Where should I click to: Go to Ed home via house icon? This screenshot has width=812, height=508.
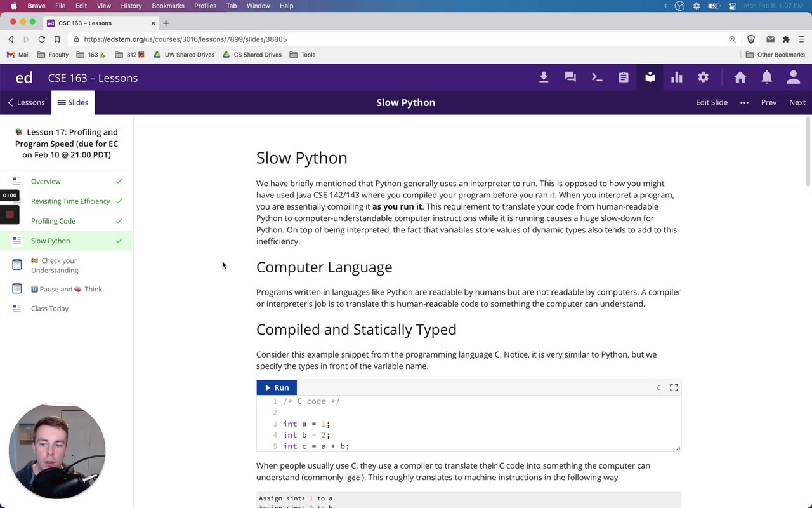pyautogui.click(x=740, y=77)
